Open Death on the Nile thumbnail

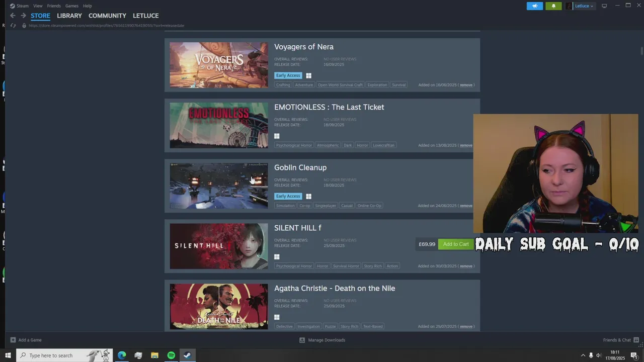pos(219,306)
